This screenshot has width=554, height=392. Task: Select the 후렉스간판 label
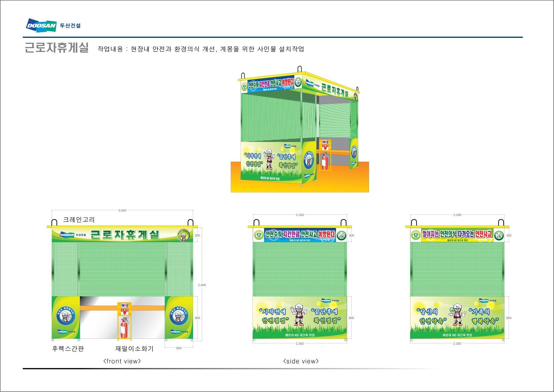pos(68,348)
